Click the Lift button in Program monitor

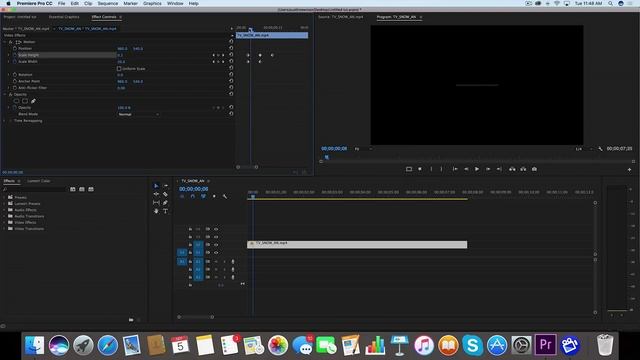coord(512,169)
